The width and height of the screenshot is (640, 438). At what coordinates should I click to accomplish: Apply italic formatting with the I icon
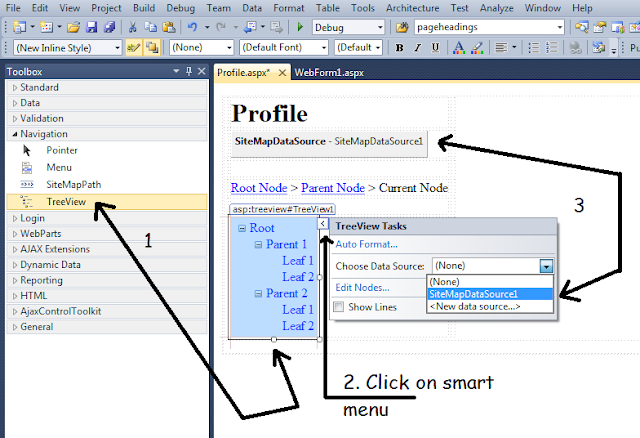tap(417, 48)
